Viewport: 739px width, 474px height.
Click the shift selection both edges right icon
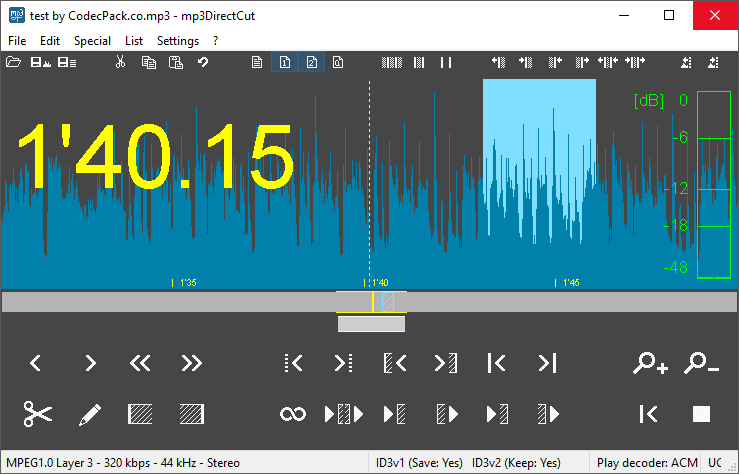(x=635, y=62)
